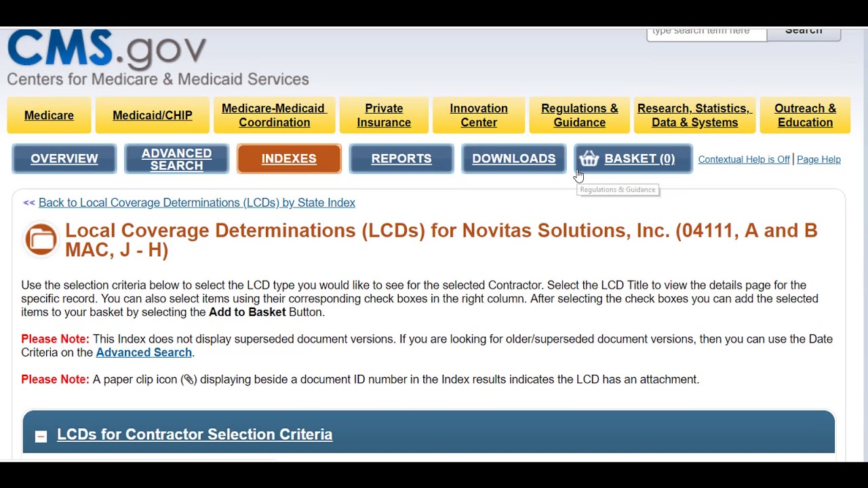Click the folder icon beside the LCD heading
Image resolution: width=868 pixels, height=488 pixels.
pos(41,239)
